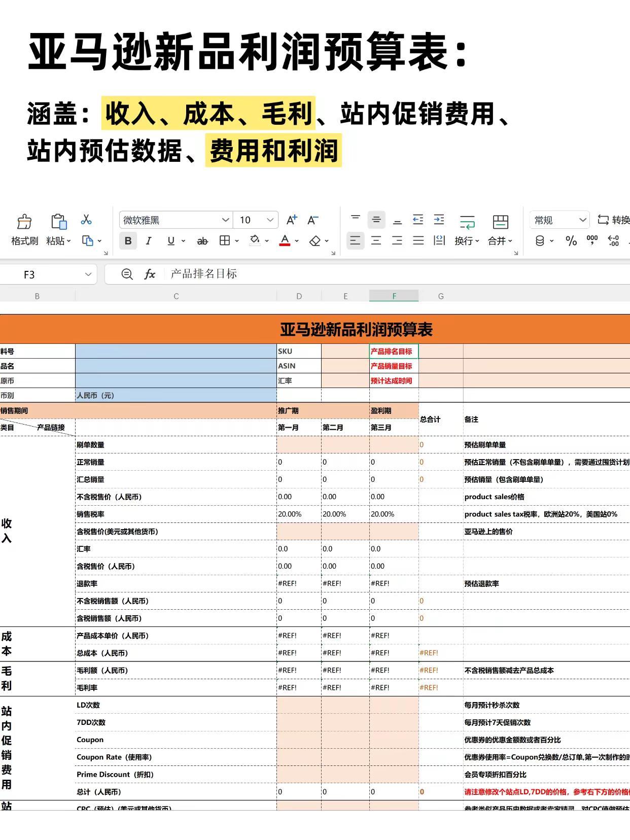Apply Percent style format
630x840 pixels.
pyautogui.click(x=571, y=241)
